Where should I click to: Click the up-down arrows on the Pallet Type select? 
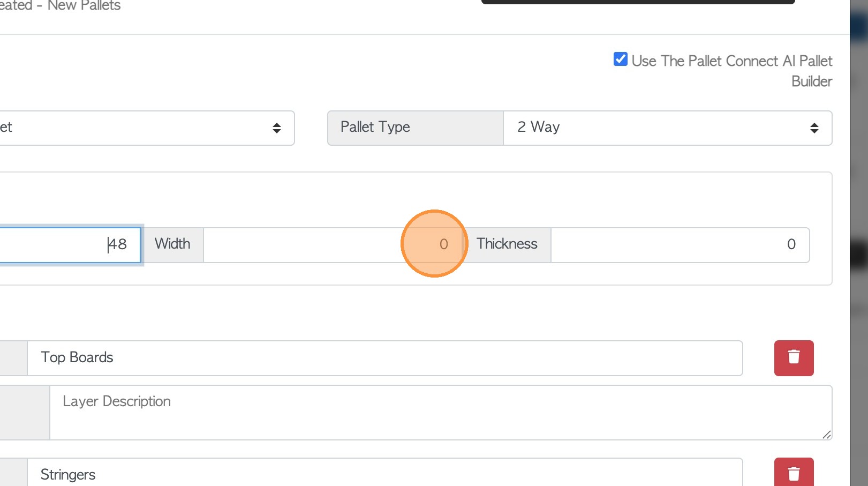(x=814, y=128)
